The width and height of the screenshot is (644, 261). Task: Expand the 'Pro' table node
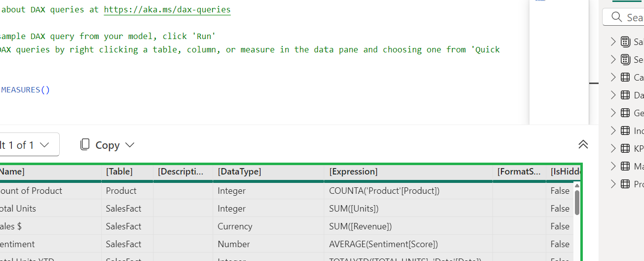tap(613, 184)
